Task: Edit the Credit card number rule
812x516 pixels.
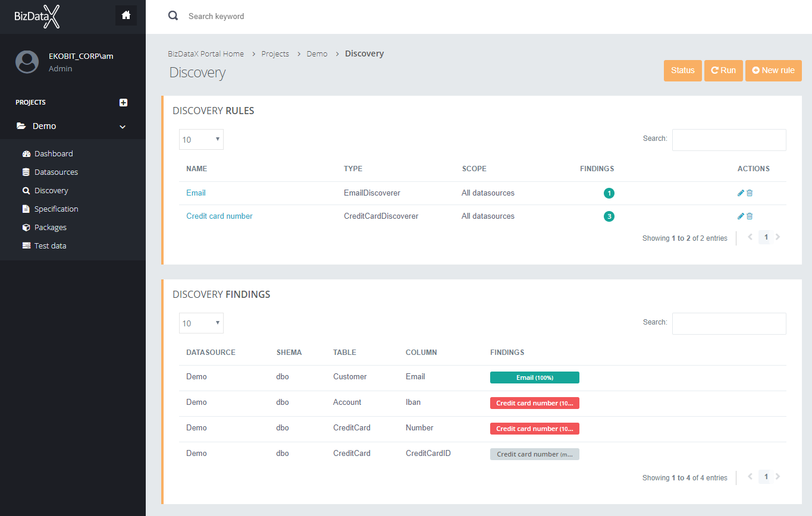Action: click(741, 216)
